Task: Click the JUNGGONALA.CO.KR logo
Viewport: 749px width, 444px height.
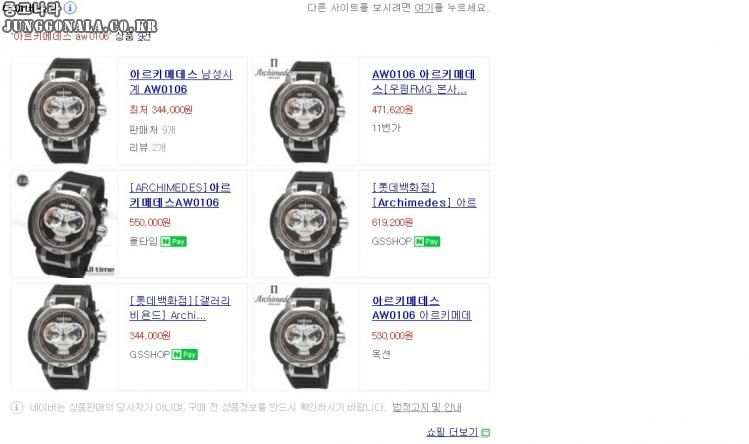Action: click(80, 25)
